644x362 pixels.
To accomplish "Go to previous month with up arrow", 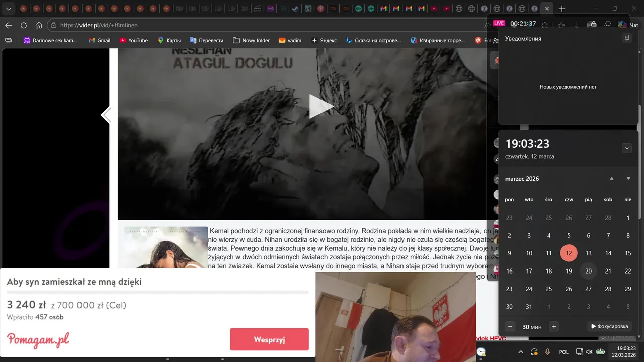I will pos(612,179).
